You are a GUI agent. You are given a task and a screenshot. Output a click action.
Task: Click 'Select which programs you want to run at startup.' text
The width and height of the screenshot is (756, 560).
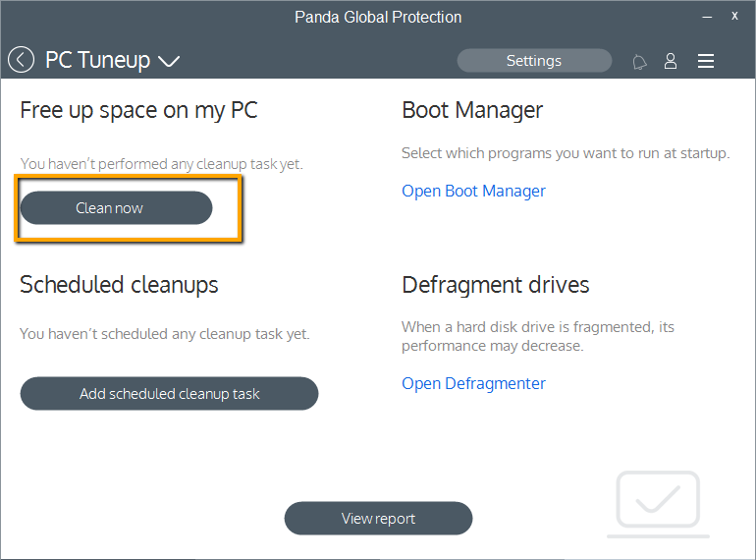click(567, 153)
